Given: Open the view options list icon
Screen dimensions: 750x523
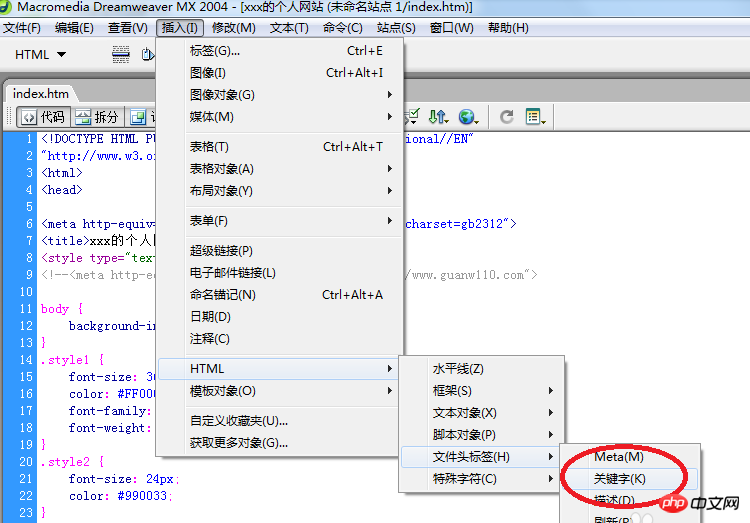Looking at the screenshot, I should click(x=535, y=117).
